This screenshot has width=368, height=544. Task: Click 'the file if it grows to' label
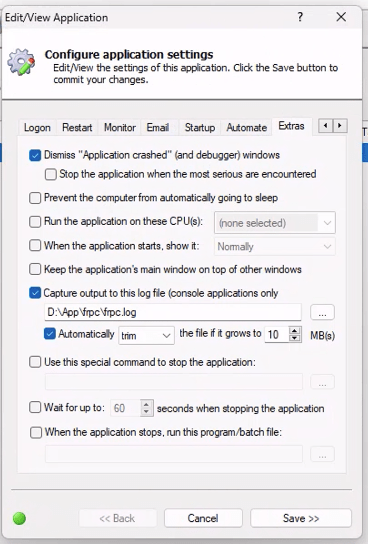[x=220, y=333]
